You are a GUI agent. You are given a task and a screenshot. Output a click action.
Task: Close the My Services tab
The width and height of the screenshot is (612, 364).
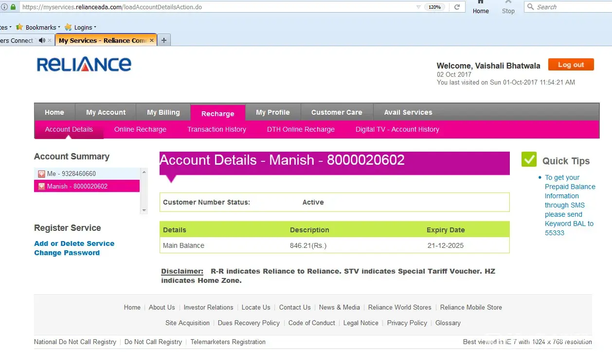click(152, 40)
